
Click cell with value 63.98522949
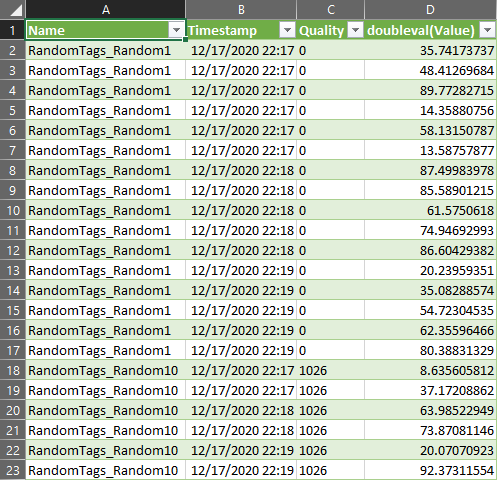click(x=430, y=410)
